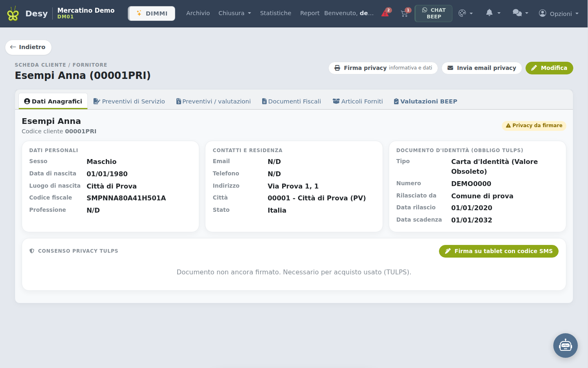The height and width of the screenshot is (368, 588).
Task: Click the Privacy da firmare badge
Action: (x=534, y=126)
